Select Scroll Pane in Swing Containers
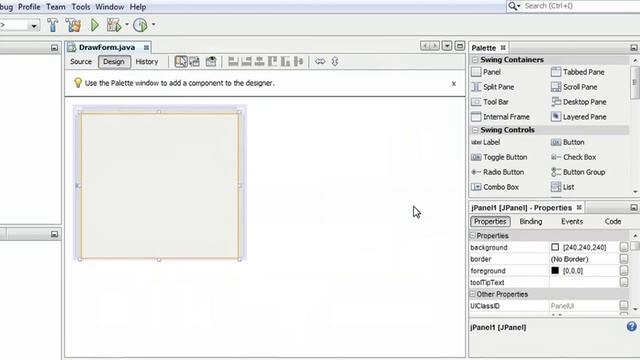This screenshot has width=640, height=360. (574, 87)
